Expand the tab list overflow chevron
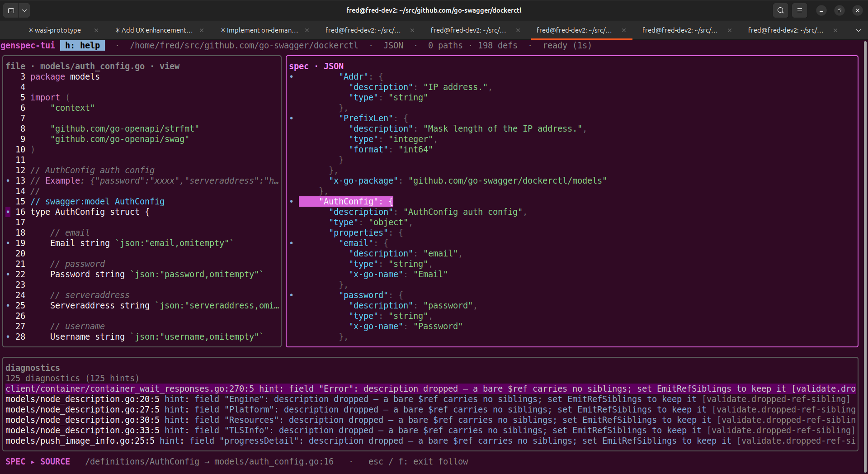 click(x=858, y=30)
